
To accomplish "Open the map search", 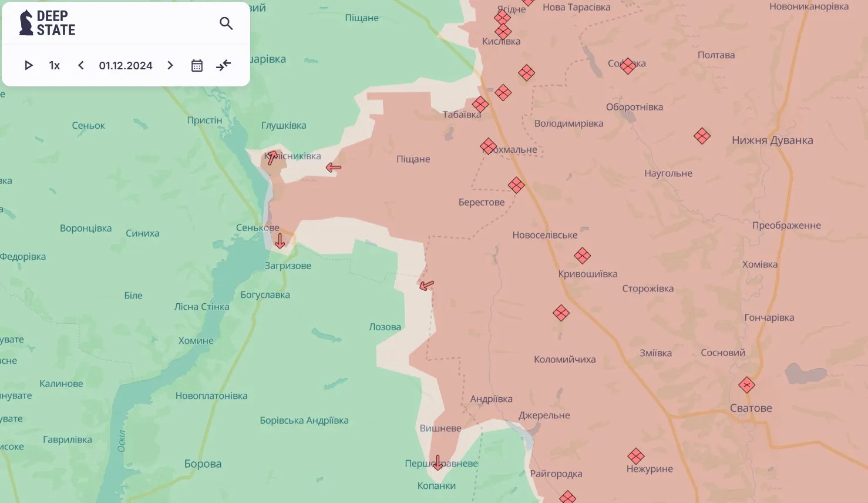I will (226, 24).
